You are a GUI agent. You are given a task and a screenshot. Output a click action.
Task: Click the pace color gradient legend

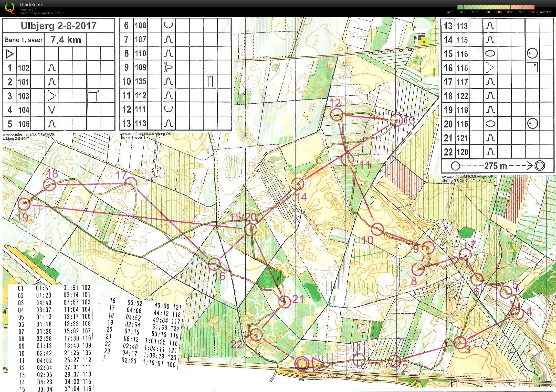tap(496, 7)
